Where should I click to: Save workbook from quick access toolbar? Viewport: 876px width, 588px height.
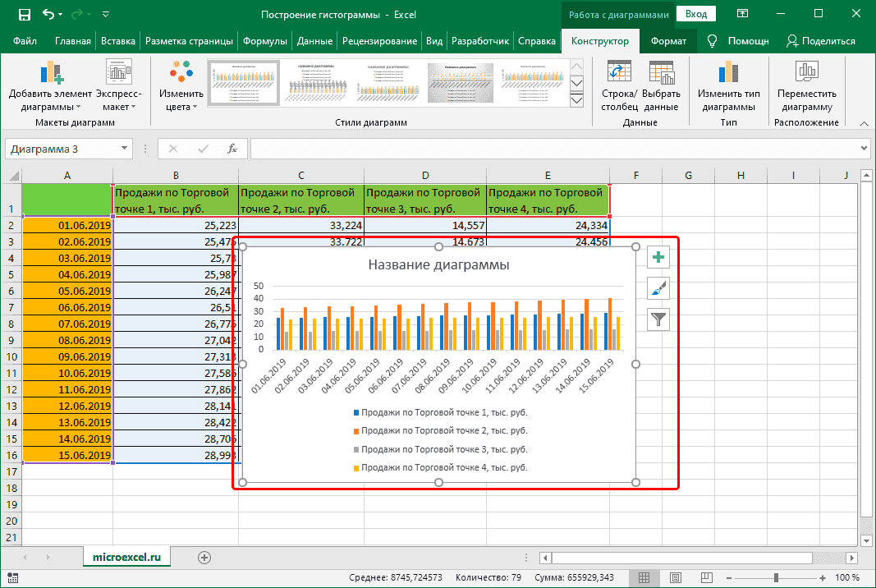click(x=24, y=15)
